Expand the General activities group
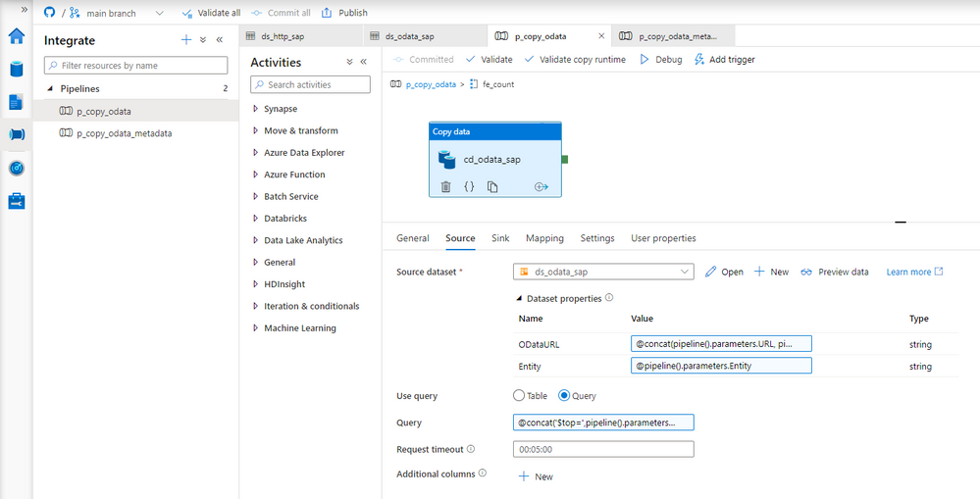The width and height of the screenshot is (980, 499). pyautogui.click(x=256, y=263)
